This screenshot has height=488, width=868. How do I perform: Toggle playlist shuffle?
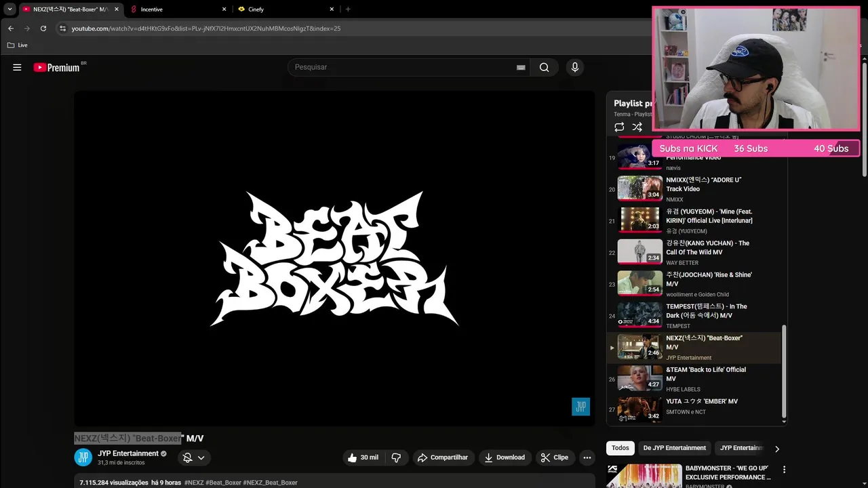point(637,127)
